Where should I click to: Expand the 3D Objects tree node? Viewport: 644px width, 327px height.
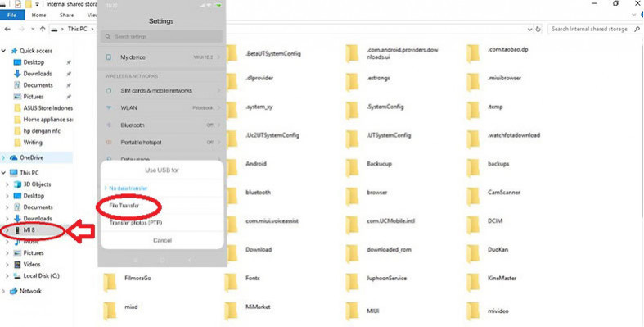click(x=7, y=184)
